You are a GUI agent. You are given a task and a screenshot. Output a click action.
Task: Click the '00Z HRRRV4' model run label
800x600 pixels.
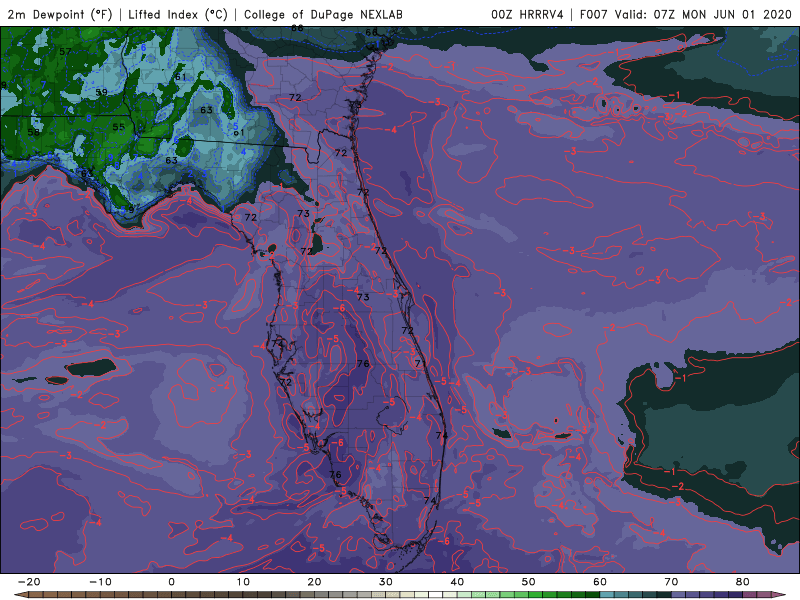527,14
